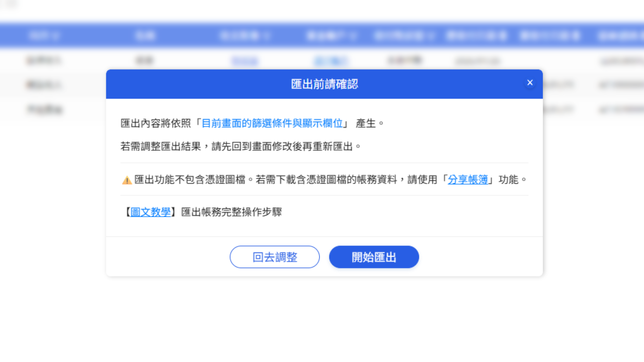Image resolution: width=644 pixels, height=362 pixels.
Task: Click blue text 目前畫面的篩選條件與顯示欄位
Action: [272, 123]
